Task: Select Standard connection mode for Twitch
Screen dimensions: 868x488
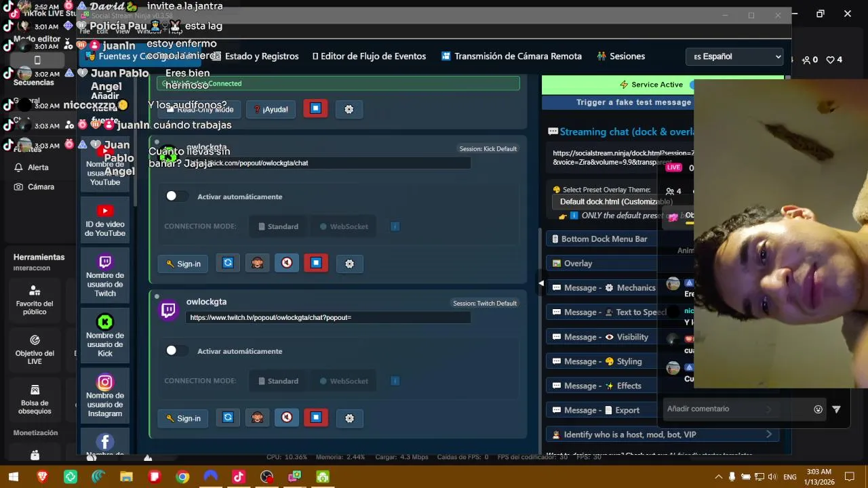Action: point(279,381)
